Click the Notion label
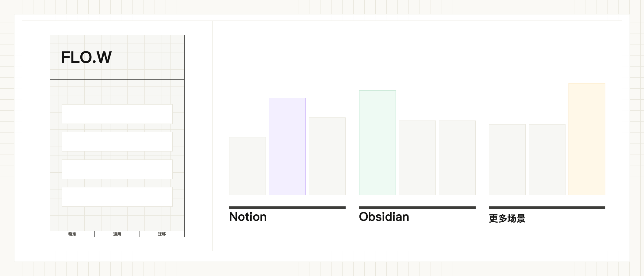The height and width of the screenshot is (276, 644). pos(248,217)
